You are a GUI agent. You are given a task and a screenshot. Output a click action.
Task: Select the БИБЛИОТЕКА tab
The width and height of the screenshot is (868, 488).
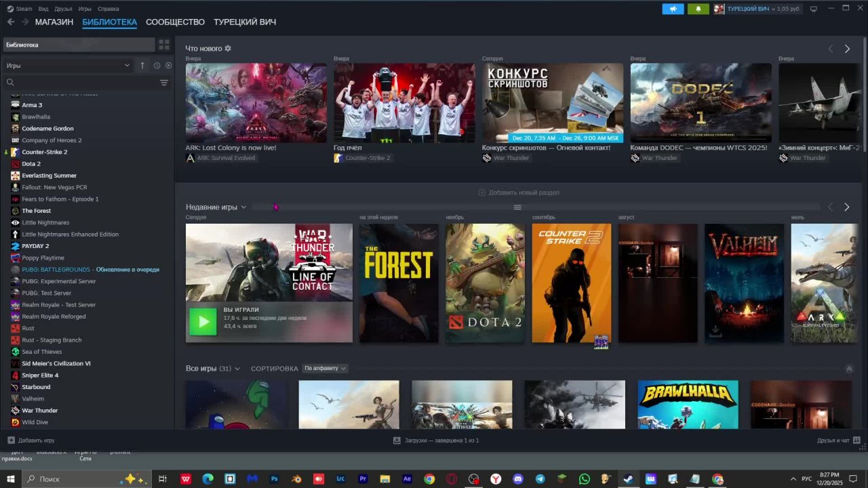pyautogui.click(x=110, y=22)
